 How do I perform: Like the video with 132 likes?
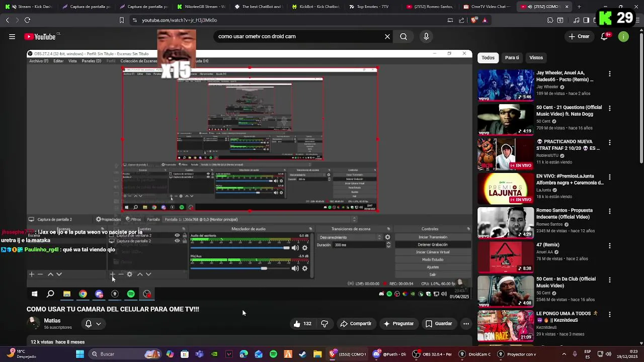(303, 324)
